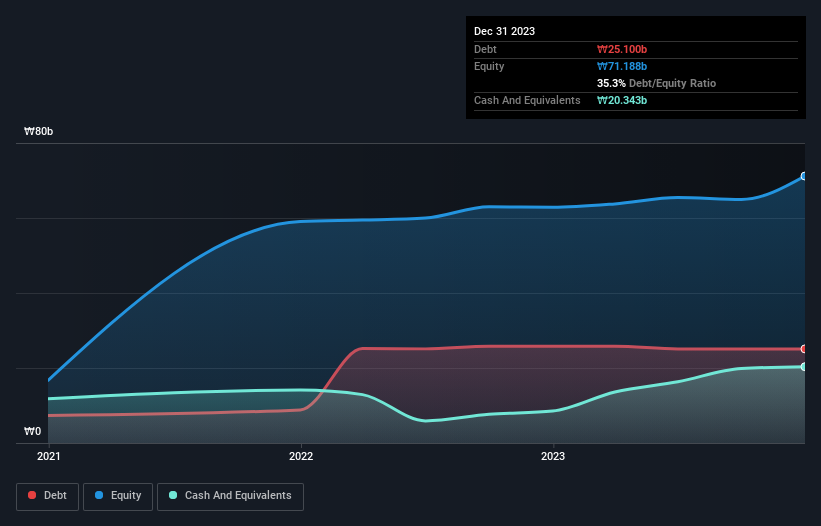Toggle the Debt legend button

[48, 496]
